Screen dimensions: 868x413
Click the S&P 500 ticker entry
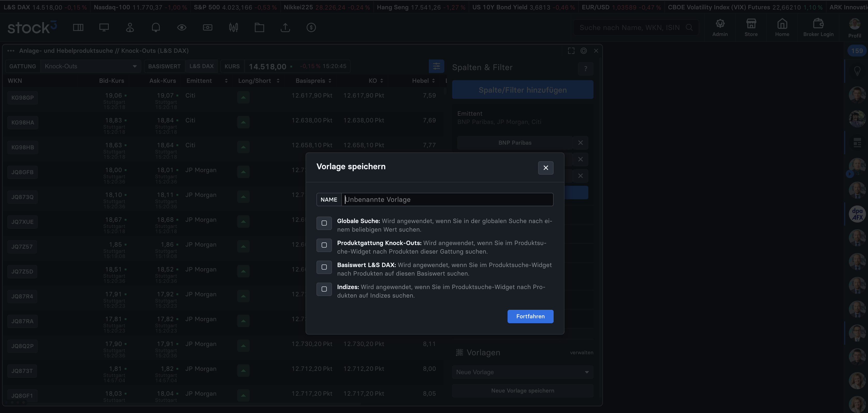point(235,7)
